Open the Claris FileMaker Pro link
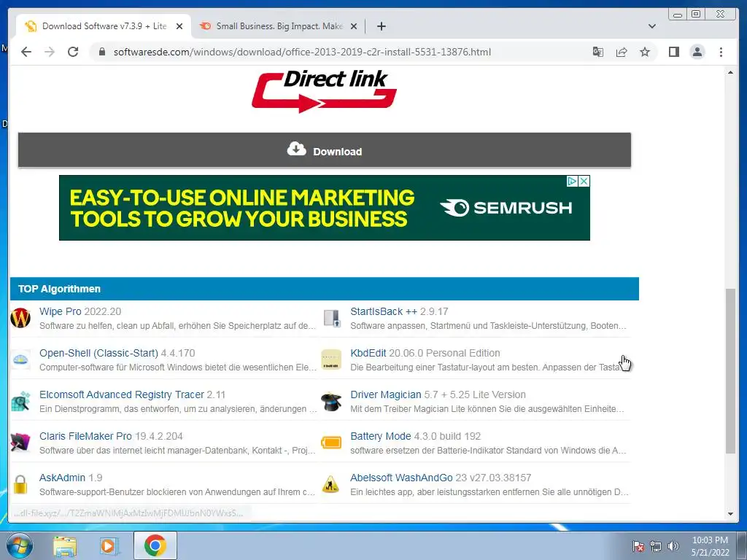This screenshot has width=747, height=560. point(86,436)
